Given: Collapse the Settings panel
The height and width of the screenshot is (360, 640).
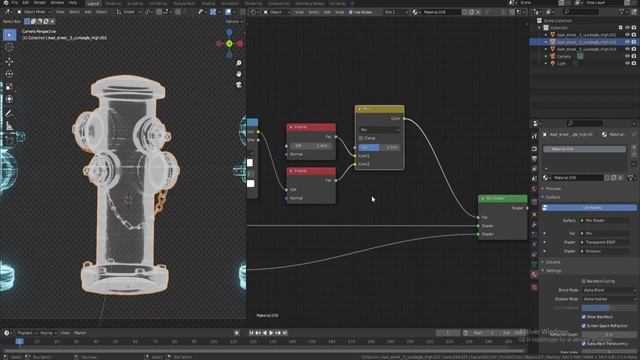Looking at the screenshot, I should [553, 271].
